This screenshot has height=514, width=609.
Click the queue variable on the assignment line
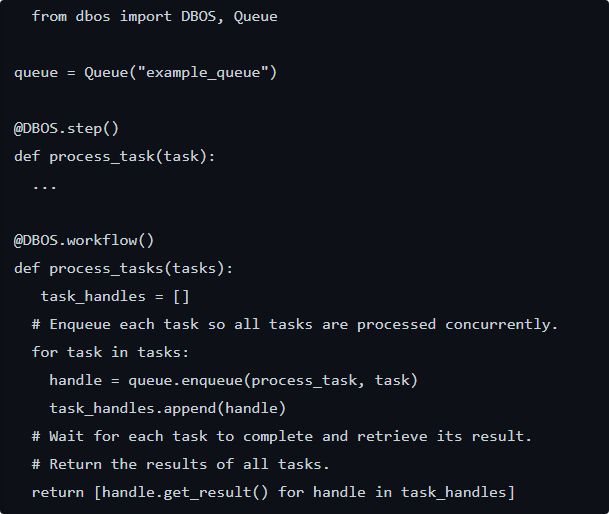36,72
